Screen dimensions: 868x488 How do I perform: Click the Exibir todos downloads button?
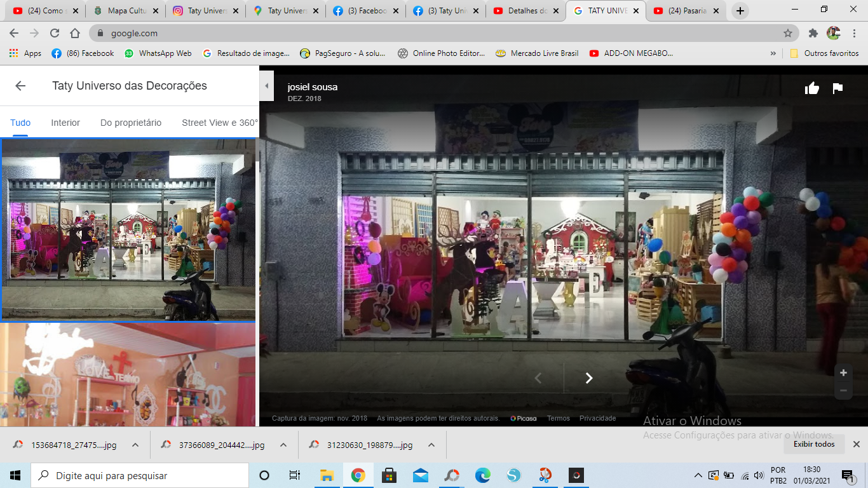(815, 444)
